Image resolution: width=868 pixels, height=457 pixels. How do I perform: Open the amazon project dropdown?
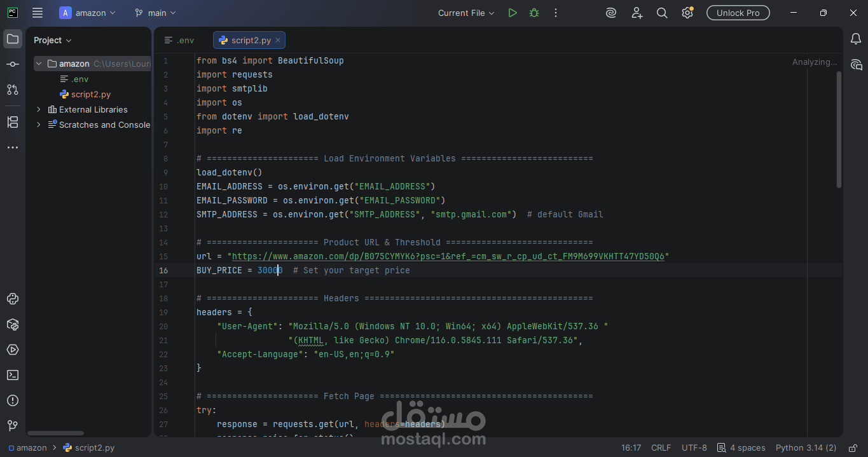[88, 13]
